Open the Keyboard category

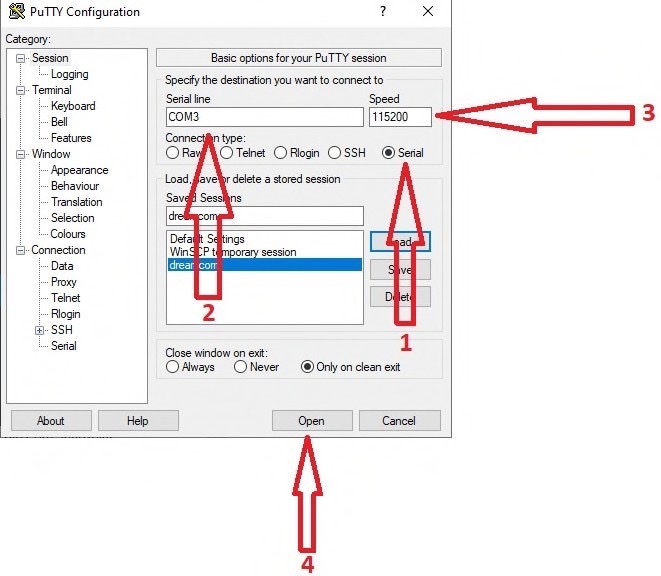tap(73, 106)
